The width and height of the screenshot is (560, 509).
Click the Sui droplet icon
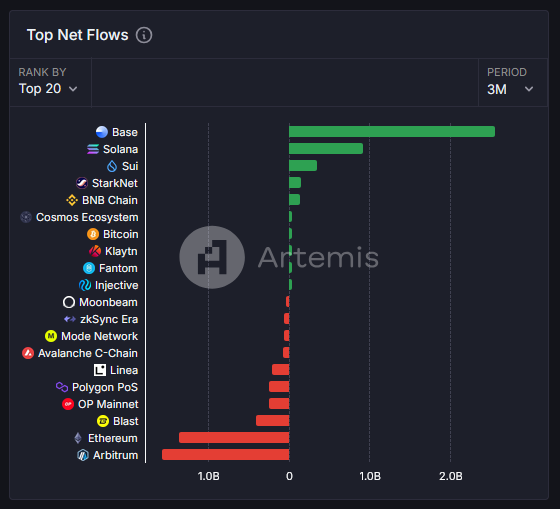112,166
